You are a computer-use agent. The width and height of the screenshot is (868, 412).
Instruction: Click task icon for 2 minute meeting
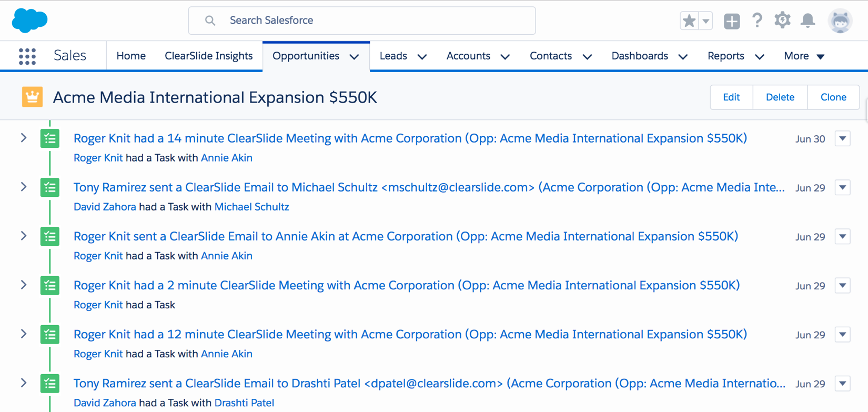50,285
